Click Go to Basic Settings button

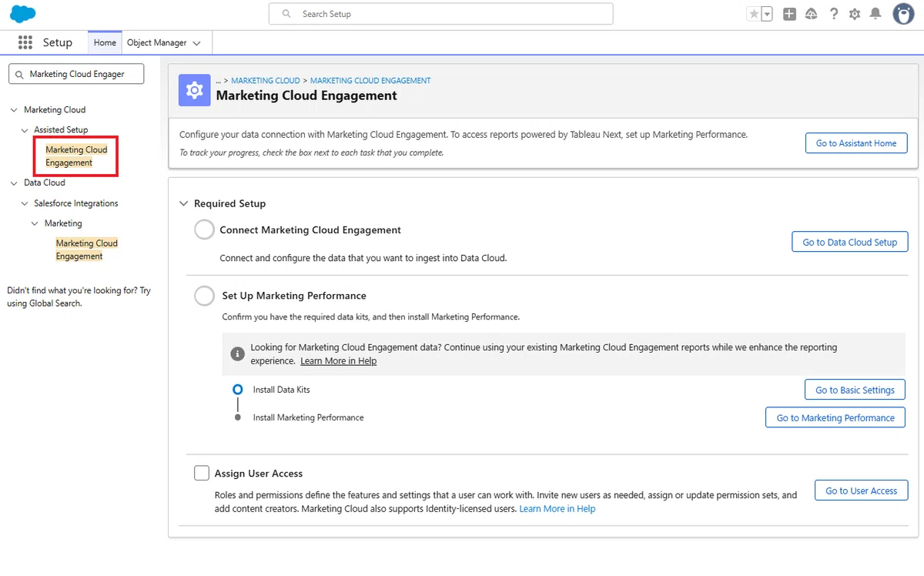coord(855,390)
